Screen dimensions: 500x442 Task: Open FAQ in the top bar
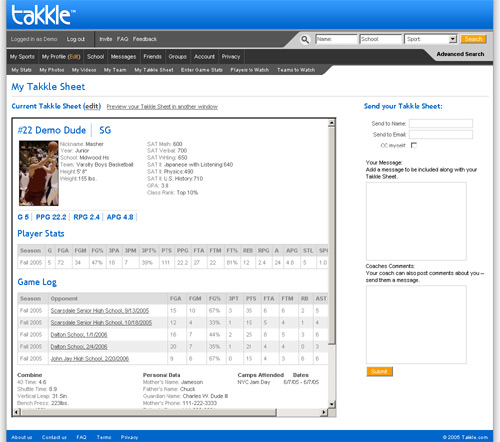pos(122,39)
